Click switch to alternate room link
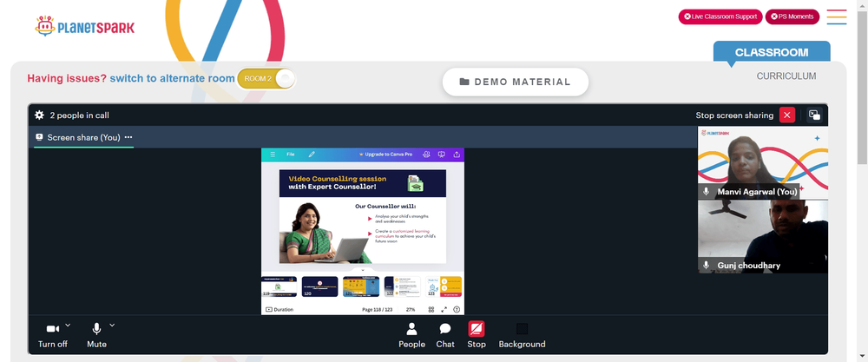 click(172, 79)
